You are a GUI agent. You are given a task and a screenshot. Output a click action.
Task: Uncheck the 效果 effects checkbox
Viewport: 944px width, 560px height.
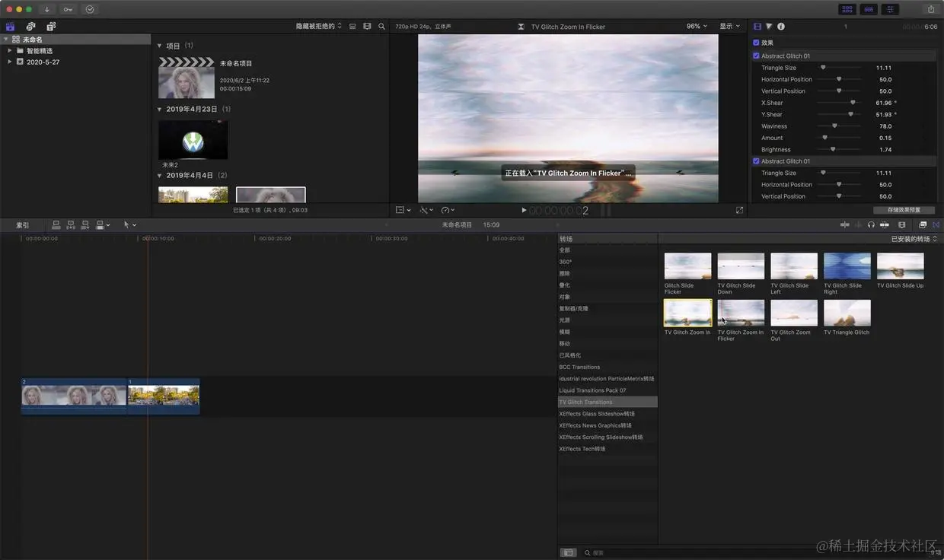coord(756,43)
